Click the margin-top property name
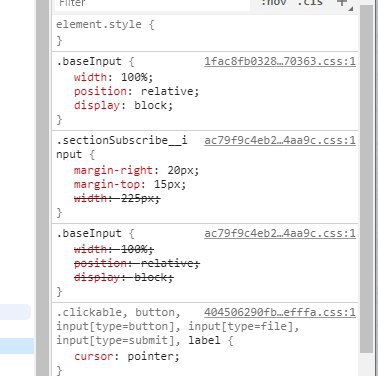The image size is (378, 376). pyautogui.click(x=107, y=184)
